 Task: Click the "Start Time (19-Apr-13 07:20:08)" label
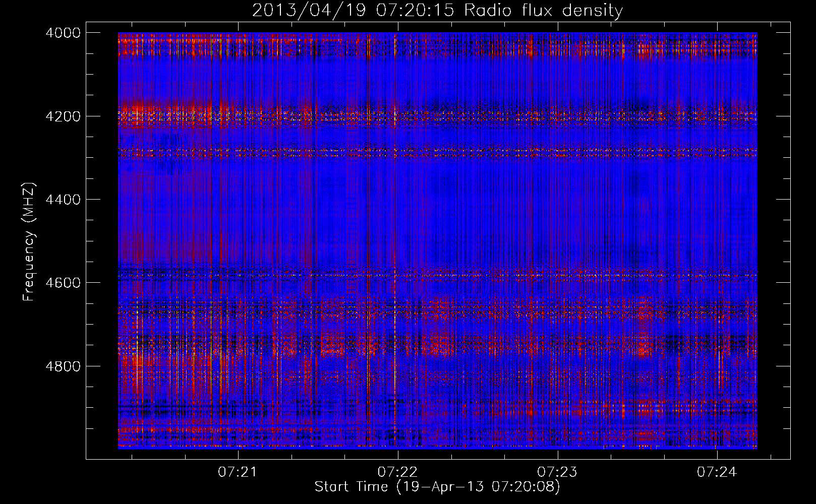point(437,487)
